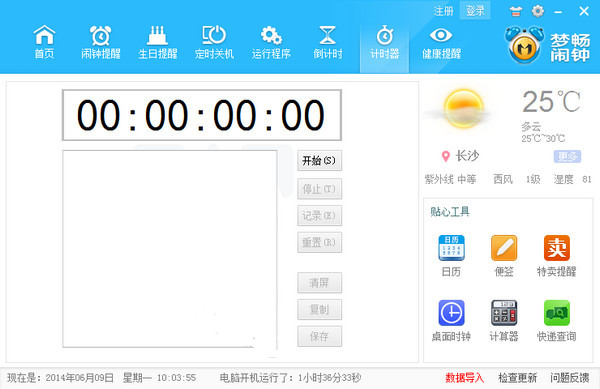Image resolution: width=600 pixels, height=389 pixels.
Task: Click the sunny cloudy weather icon
Action: [463, 109]
